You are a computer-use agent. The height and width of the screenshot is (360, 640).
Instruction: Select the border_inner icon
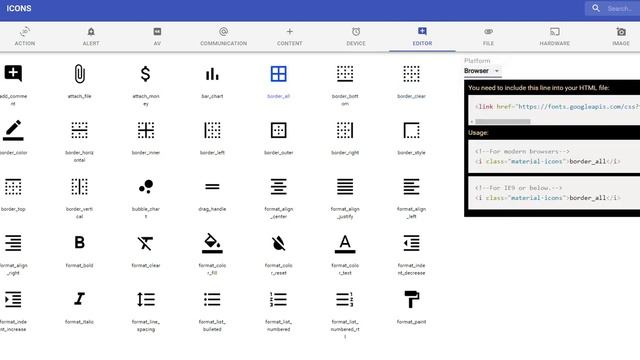coord(146,130)
